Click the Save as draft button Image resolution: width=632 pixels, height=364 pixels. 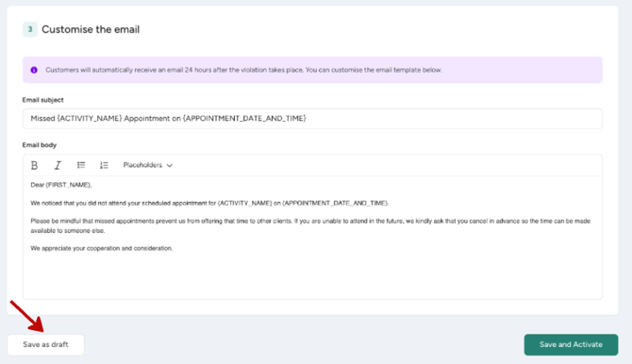click(45, 344)
